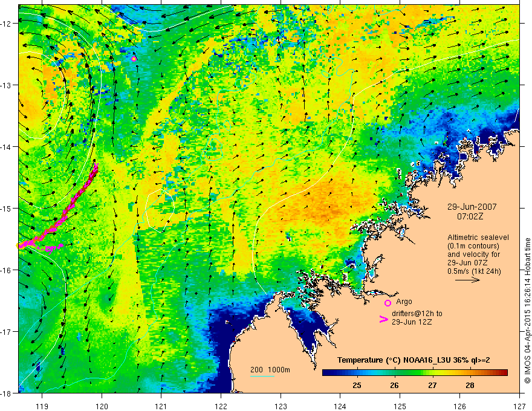Screen dimensions: 532x411
Task: Click the '200 1000m' depth label
Action: [270, 370]
